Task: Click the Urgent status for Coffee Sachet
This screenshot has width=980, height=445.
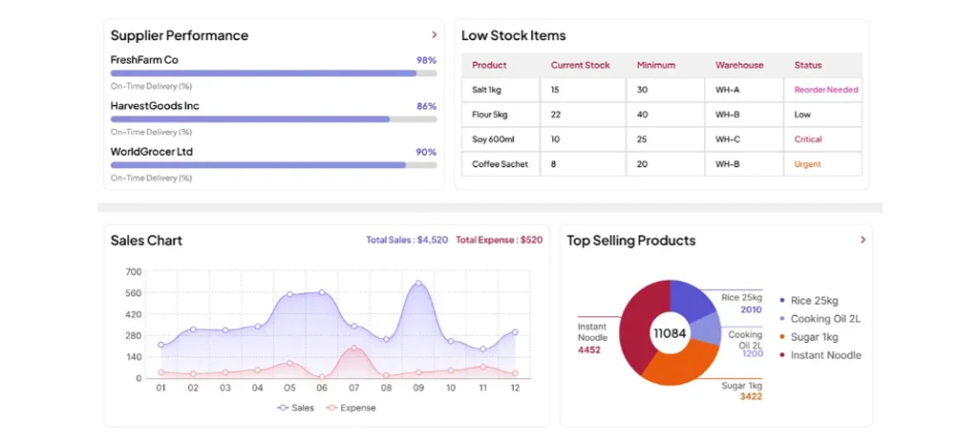Action: [x=807, y=164]
